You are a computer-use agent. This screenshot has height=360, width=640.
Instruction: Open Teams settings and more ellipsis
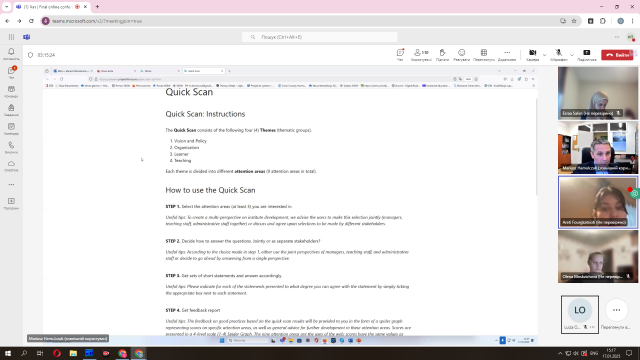(x=617, y=37)
